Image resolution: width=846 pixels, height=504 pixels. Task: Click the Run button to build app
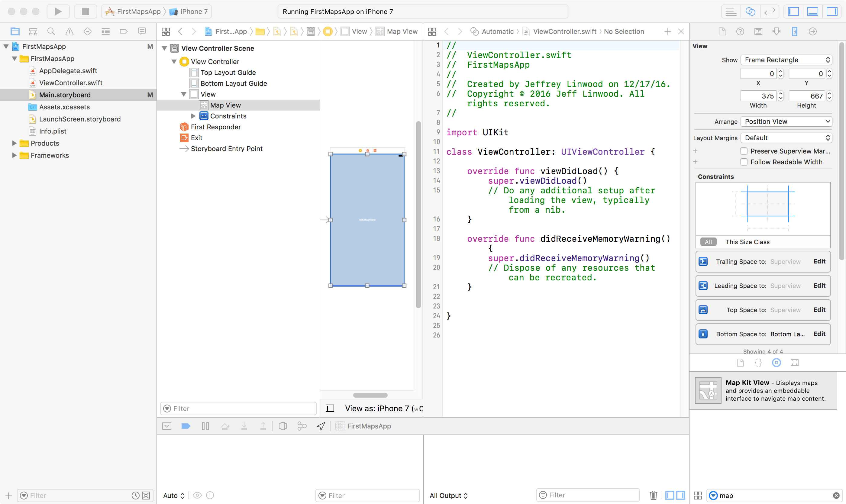(x=58, y=11)
